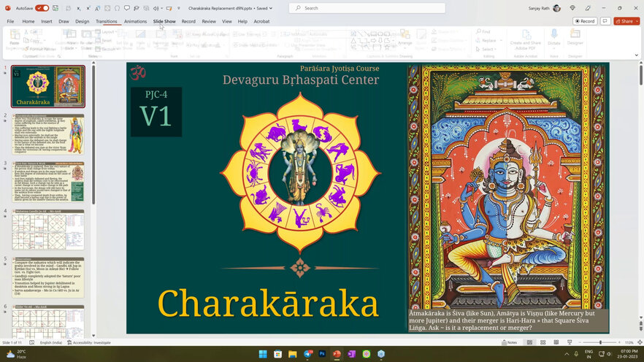Open the Slide Show tab
The width and height of the screenshot is (644, 362).
(164, 21)
